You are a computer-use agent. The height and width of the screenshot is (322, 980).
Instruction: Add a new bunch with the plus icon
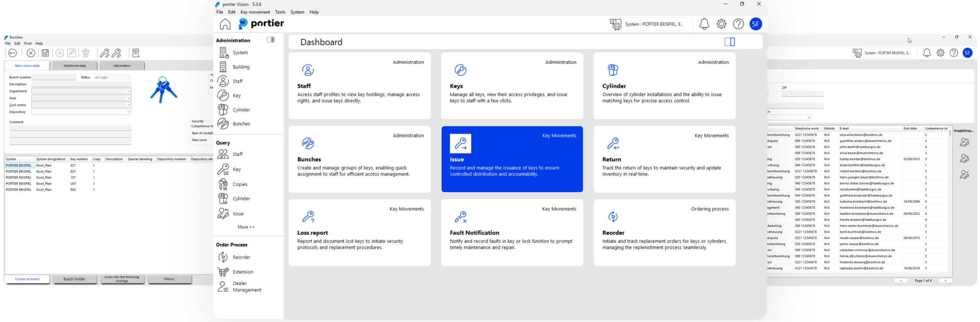(x=60, y=53)
